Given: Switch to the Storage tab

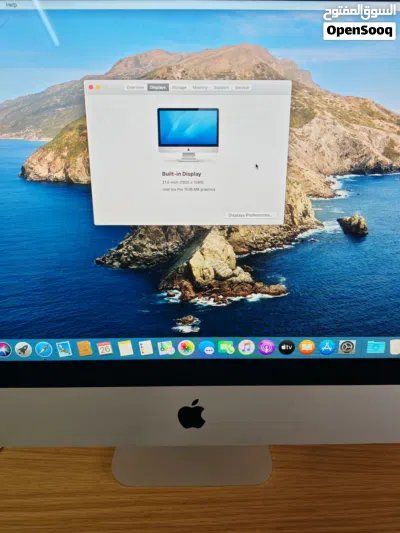Looking at the screenshot, I should pyautogui.click(x=179, y=87).
